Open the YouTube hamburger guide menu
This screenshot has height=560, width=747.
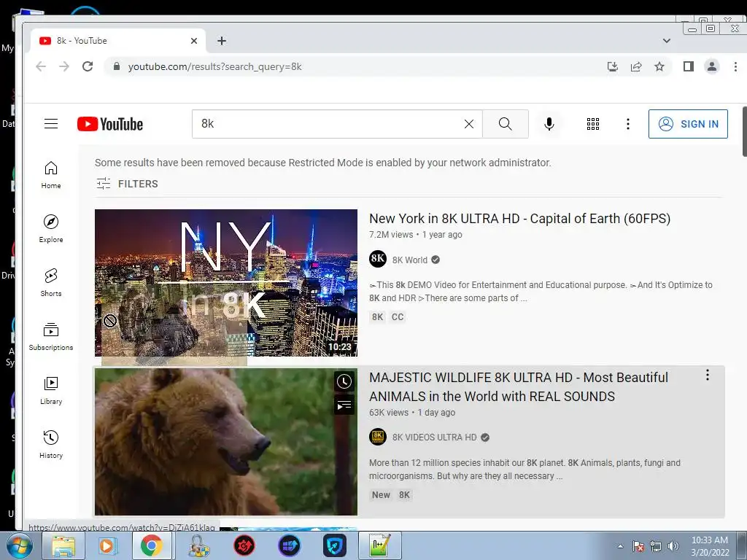[51, 124]
